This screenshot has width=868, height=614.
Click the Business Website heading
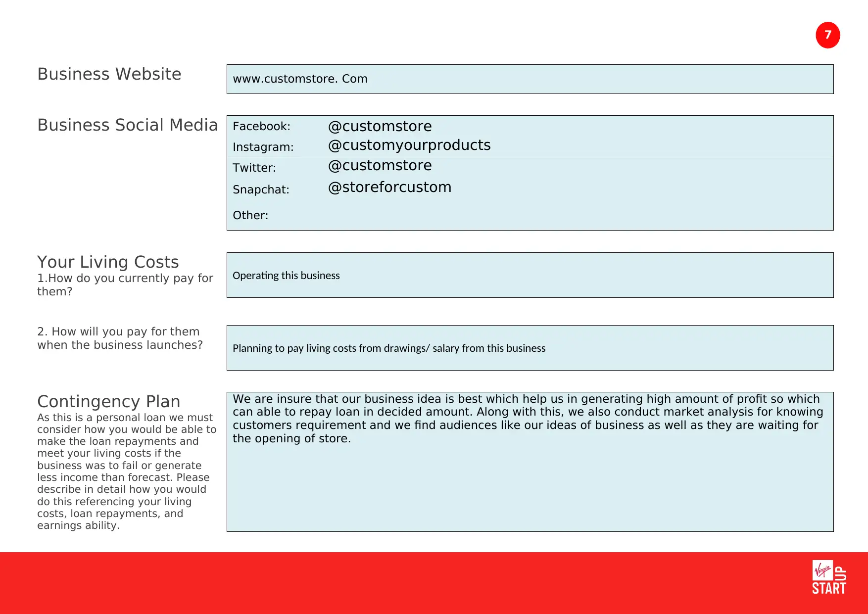[109, 74]
